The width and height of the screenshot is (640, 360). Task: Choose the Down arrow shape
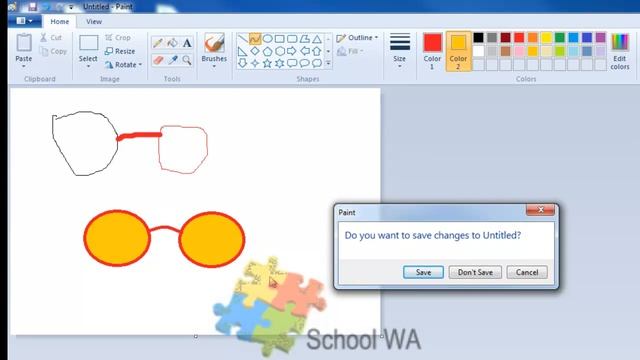(x=242, y=63)
